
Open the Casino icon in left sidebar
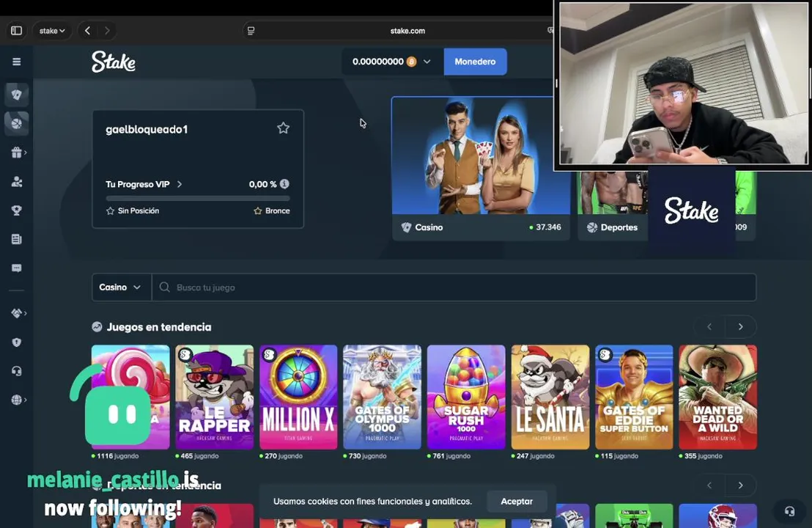(x=17, y=95)
